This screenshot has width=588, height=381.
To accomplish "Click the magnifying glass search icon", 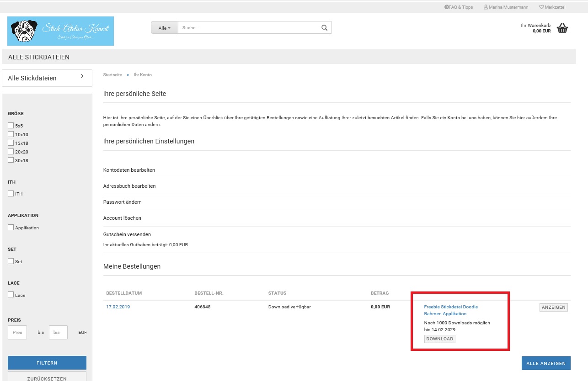I will [324, 28].
